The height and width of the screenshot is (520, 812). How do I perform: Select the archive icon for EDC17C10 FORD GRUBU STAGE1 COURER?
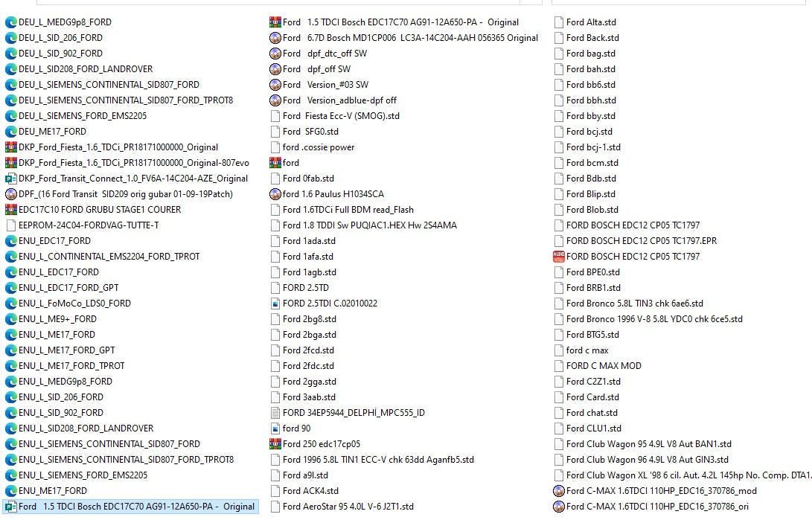point(11,210)
